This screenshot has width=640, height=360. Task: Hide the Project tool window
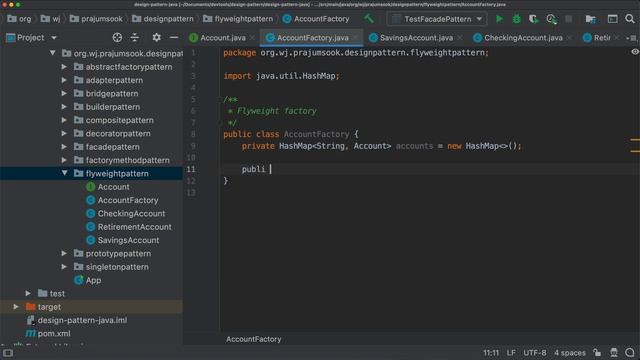(x=174, y=38)
